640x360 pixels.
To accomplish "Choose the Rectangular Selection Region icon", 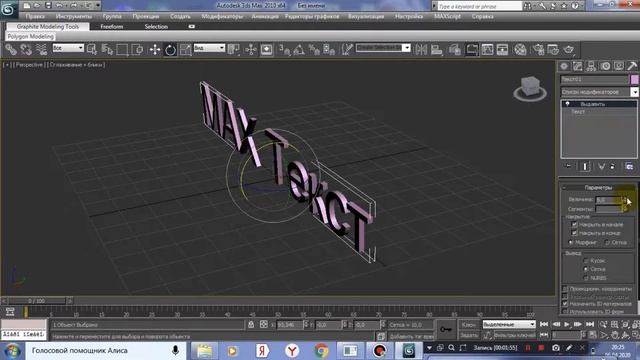I will pos(122,50).
